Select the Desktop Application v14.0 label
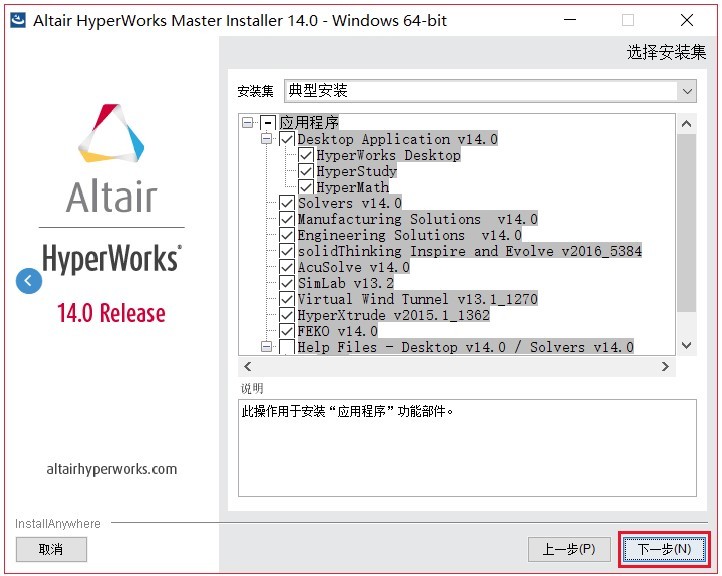722x576 pixels. pos(397,139)
